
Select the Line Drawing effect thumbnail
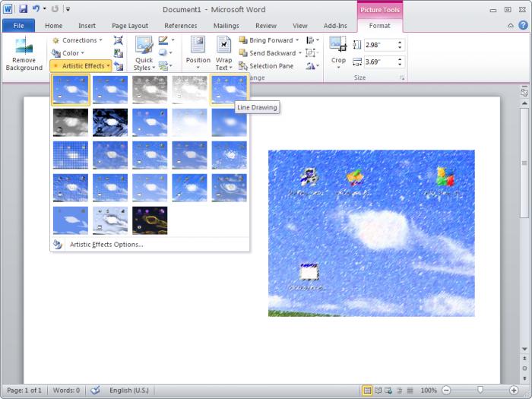coord(229,90)
